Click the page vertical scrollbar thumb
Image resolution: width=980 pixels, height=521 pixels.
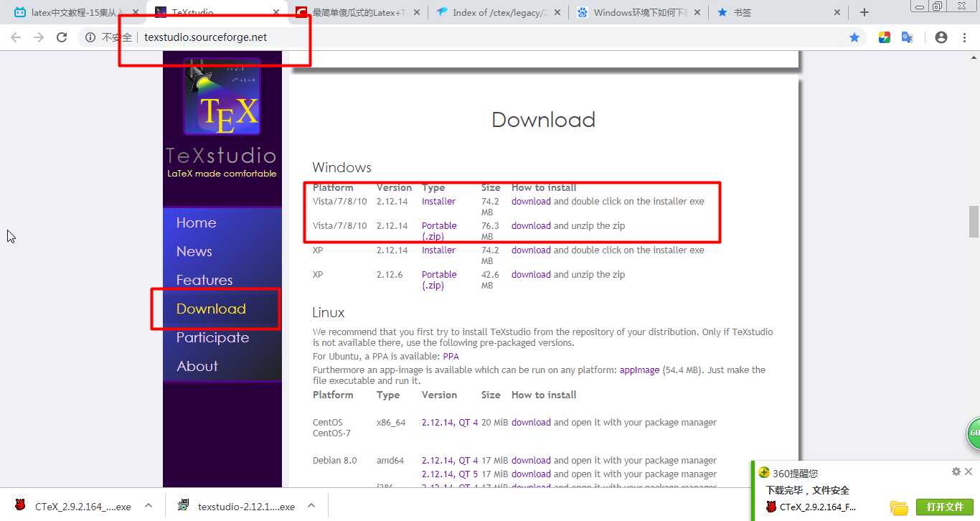[974, 221]
